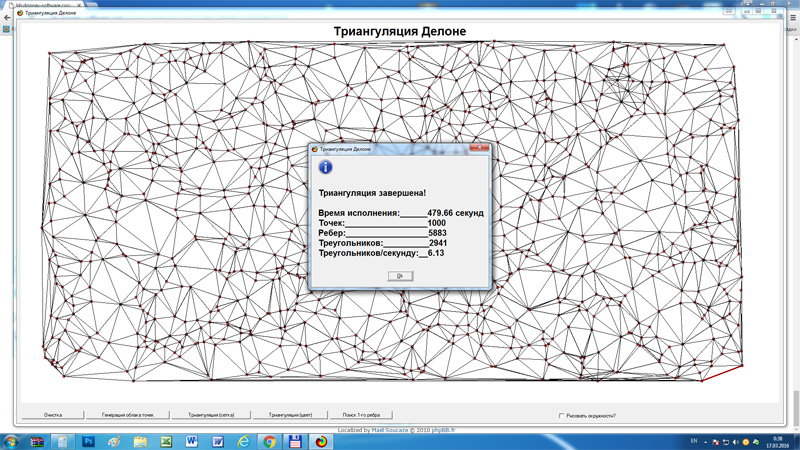Click Ok in the triangulation completed dialog
800x450 pixels.
[x=399, y=276]
